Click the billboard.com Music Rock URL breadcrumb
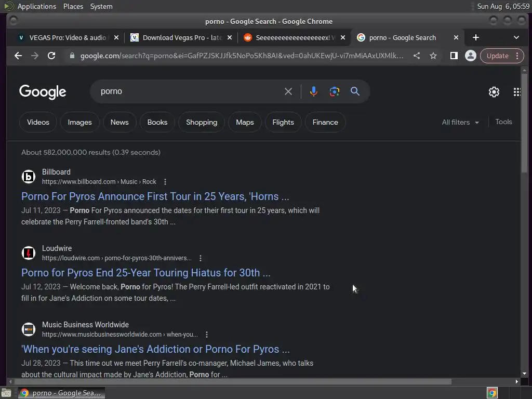The height and width of the screenshot is (399, 532). coord(99,182)
